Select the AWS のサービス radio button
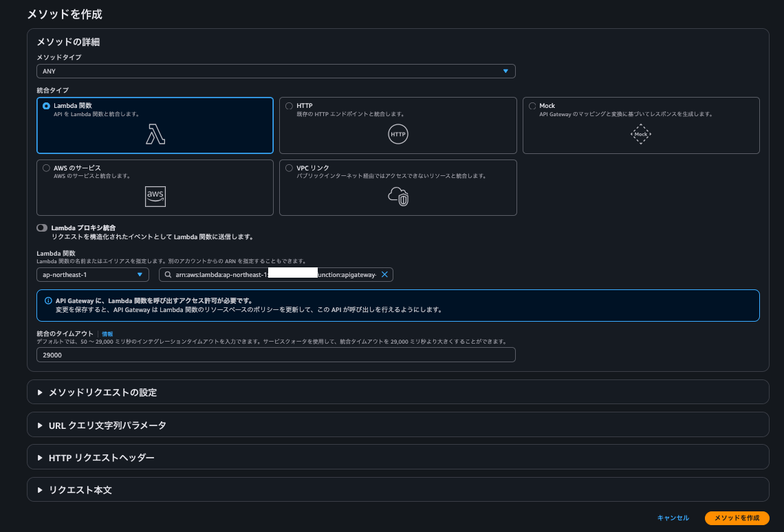This screenshot has width=784, height=532. [46, 168]
